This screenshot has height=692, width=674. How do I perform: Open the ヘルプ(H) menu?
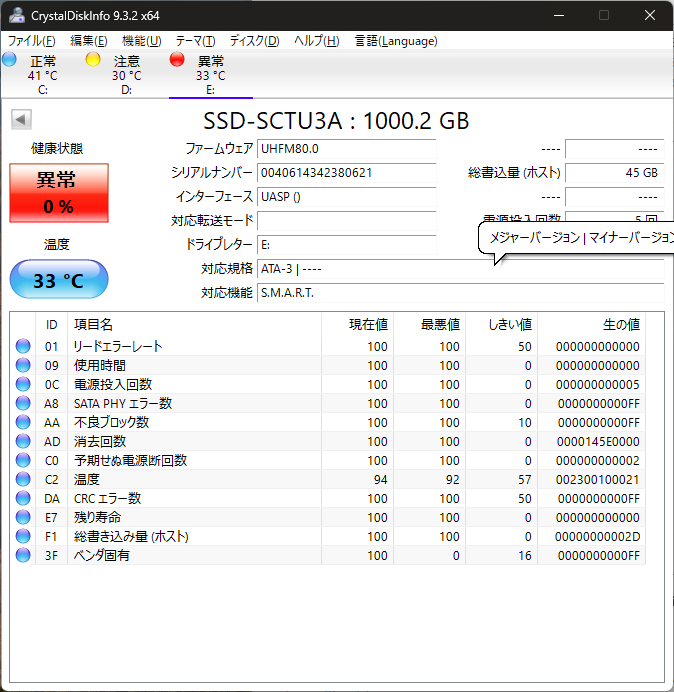pos(316,41)
